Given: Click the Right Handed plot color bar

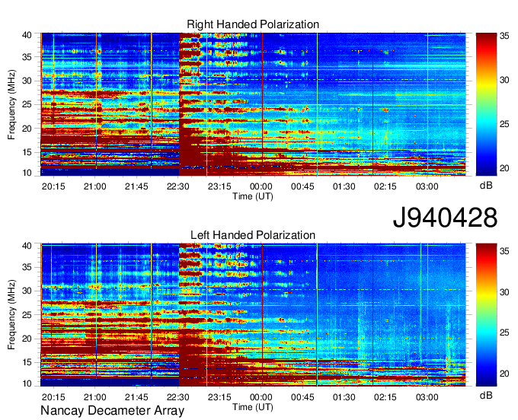Looking at the screenshot, I should coord(486,104).
